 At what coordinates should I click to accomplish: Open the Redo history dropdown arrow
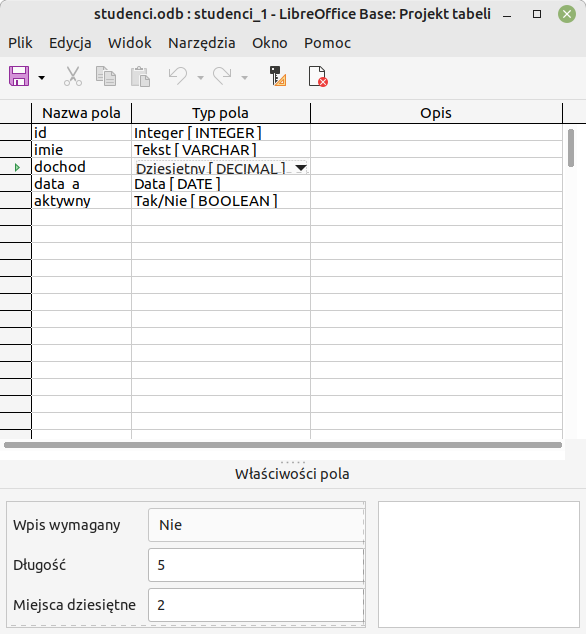[244, 77]
